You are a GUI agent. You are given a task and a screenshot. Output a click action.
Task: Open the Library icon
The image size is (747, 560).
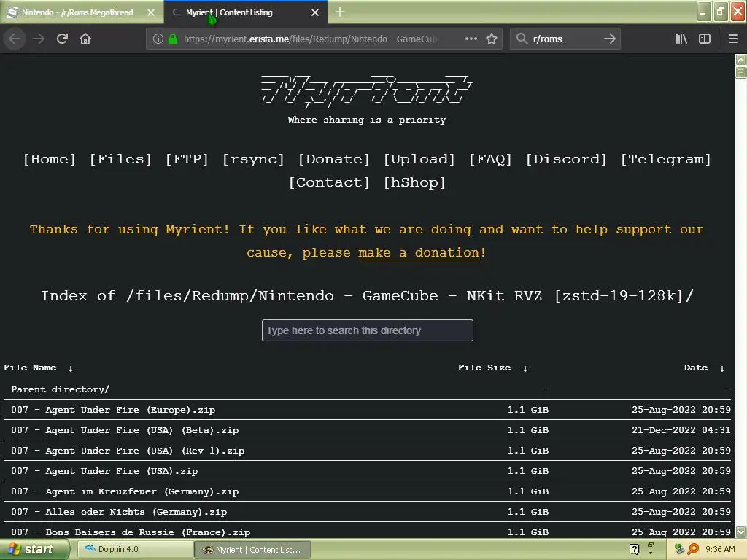pos(681,39)
